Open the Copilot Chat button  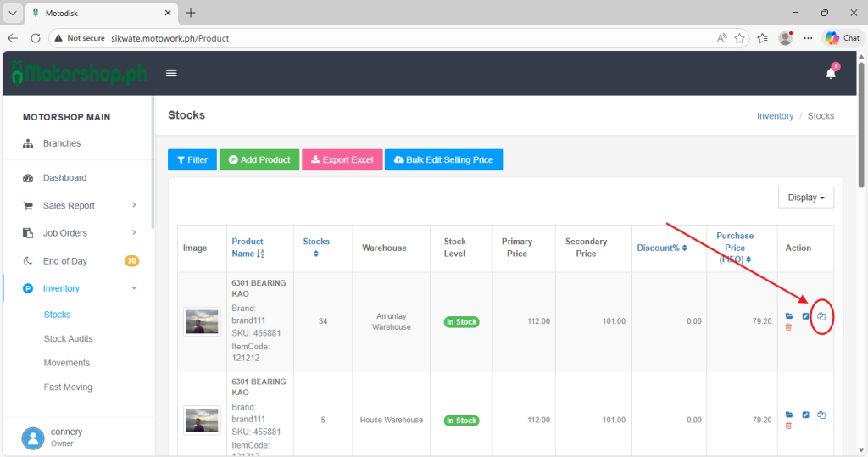click(x=843, y=38)
